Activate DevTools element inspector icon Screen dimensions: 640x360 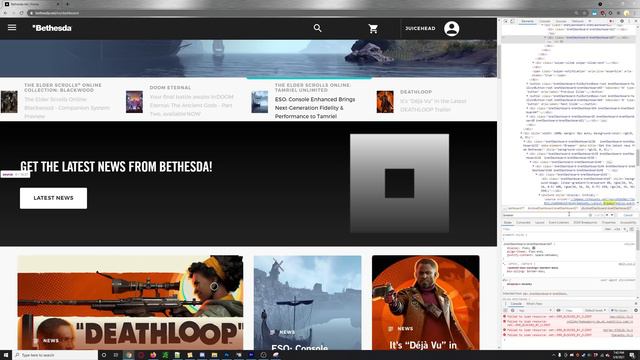point(506,21)
